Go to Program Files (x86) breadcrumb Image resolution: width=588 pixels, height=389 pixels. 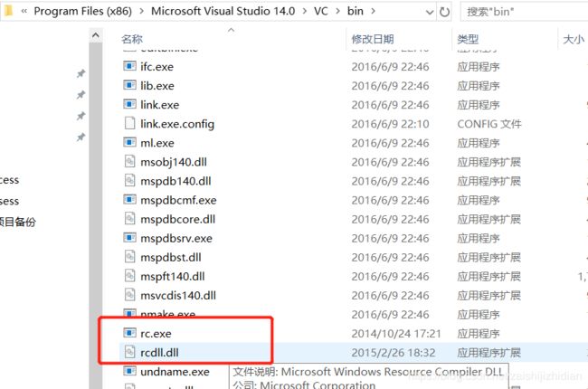(x=83, y=11)
